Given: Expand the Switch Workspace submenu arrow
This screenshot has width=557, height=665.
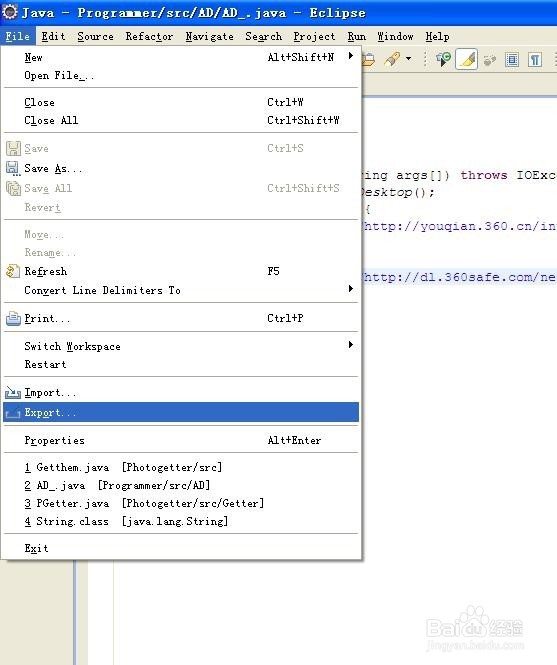Looking at the screenshot, I should coord(350,344).
